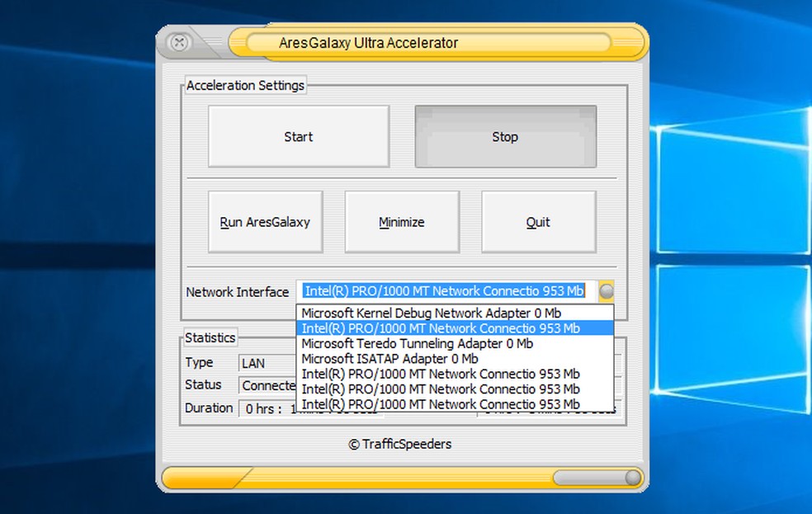Click the round close icon in title bar
Image resolution: width=812 pixels, height=514 pixels.
click(179, 42)
